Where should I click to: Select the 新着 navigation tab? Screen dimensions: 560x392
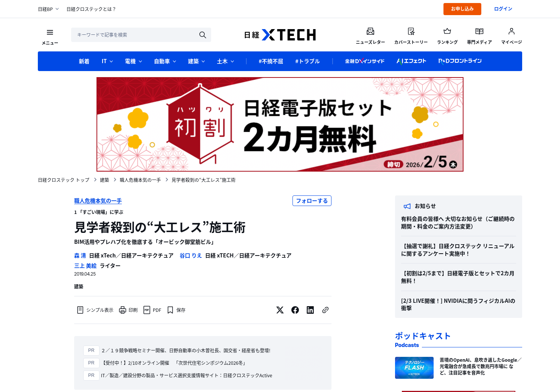point(84,61)
